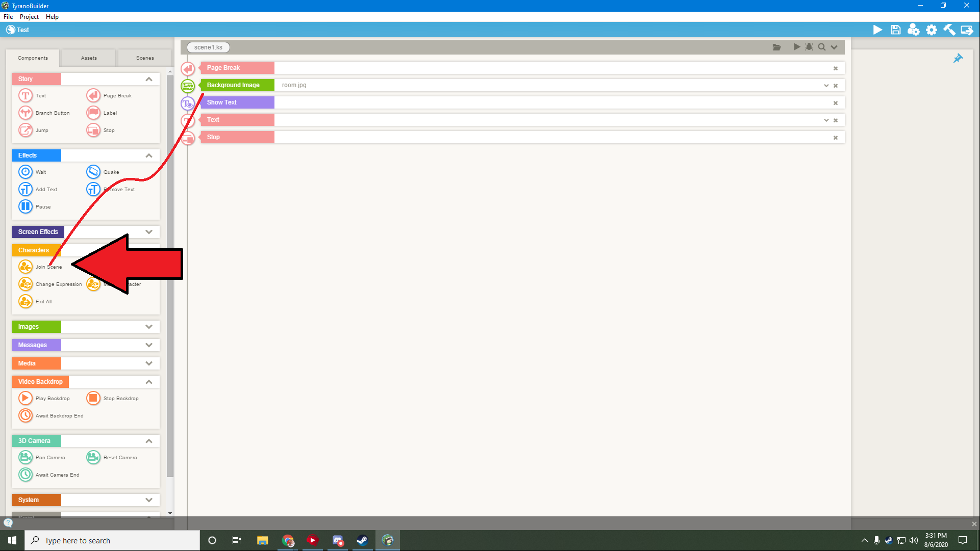Select the Jump component icon
Screen dimensions: 980x551
[x=25, y=130]
